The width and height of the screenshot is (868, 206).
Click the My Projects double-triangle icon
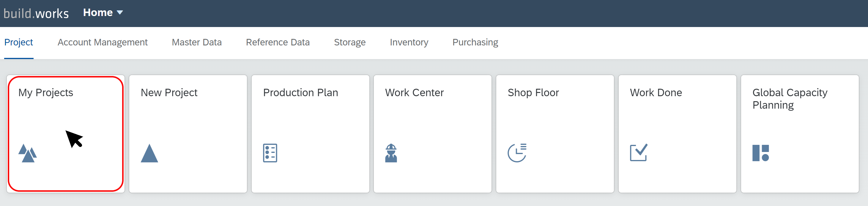pyautogui.click(x=27, y=153)
